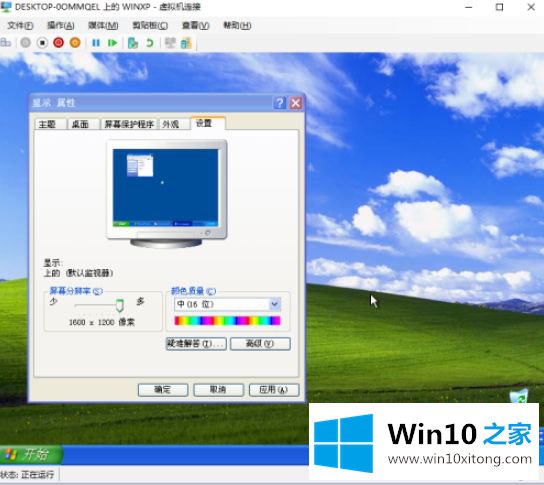Click the green Revert arrow icon

click(150, 43)
